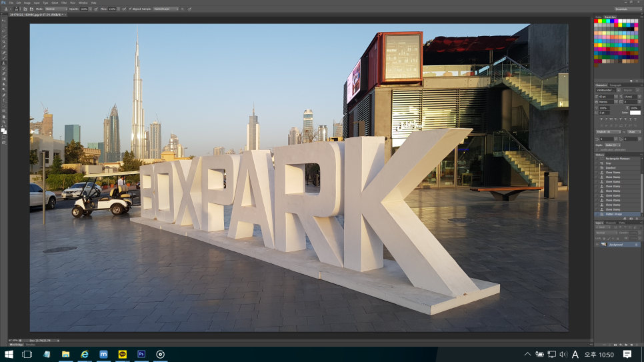Select the Rectangular Marquee tool

click(x=4, y=26)
